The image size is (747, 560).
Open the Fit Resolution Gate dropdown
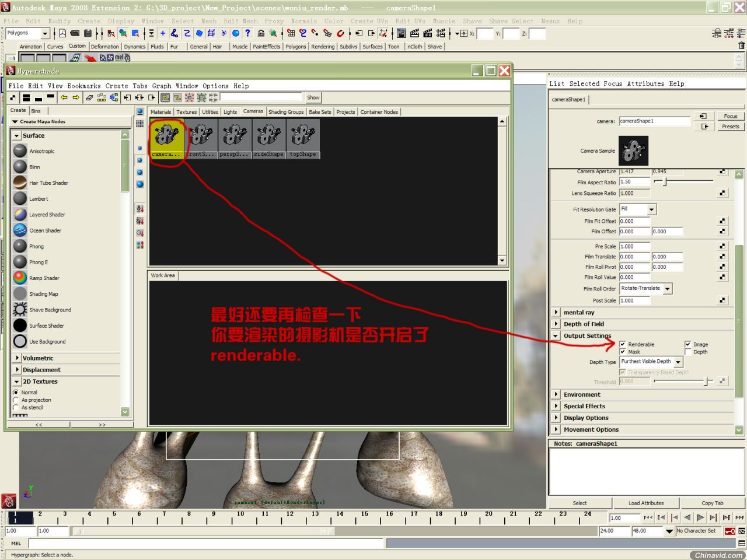pyautogui.click(x=638, y=209)
